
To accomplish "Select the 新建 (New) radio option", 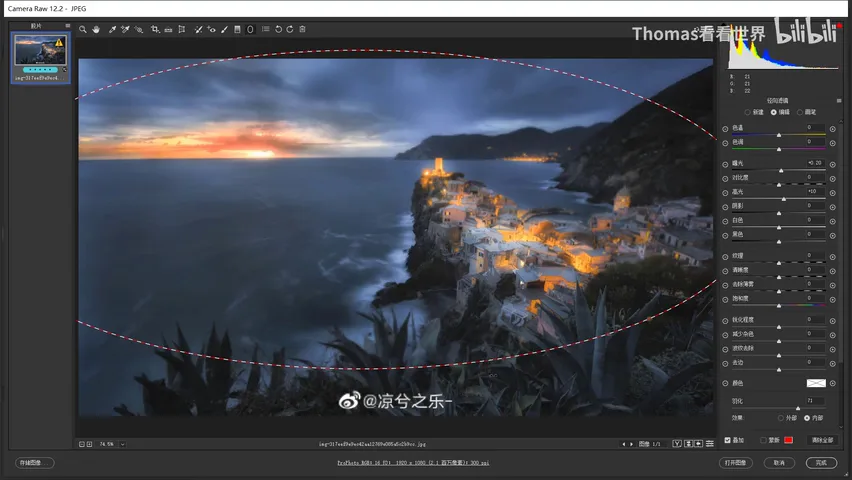I will coord(748,113).
